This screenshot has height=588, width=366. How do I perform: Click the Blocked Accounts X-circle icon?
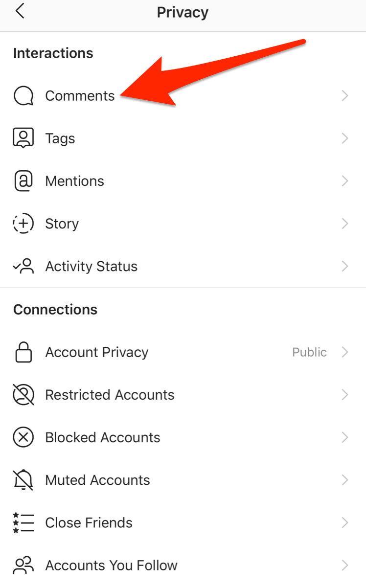pyautogui.click(x=23, y=437)
